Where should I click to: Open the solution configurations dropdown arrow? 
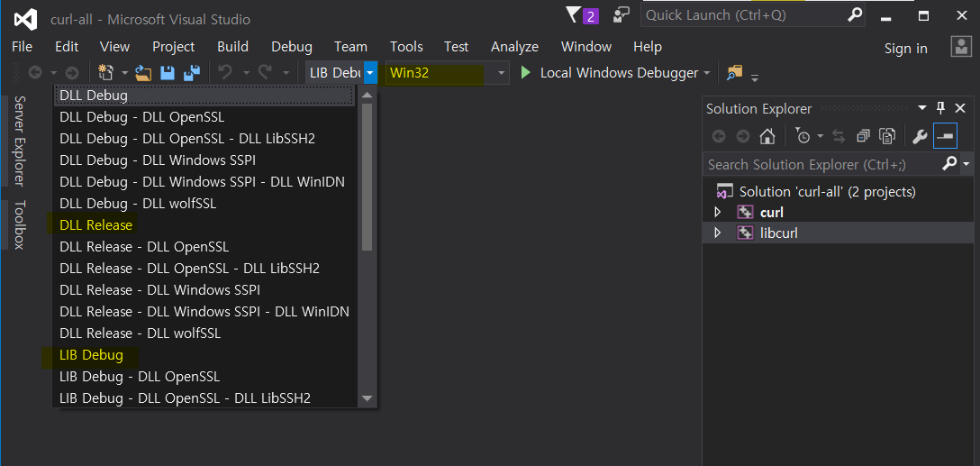[x=370, y=73]
